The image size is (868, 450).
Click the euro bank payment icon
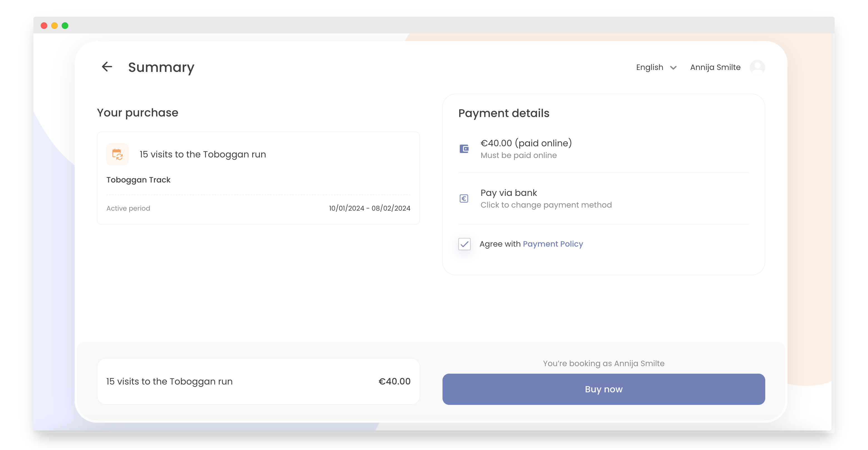click(x=464, y=199)
